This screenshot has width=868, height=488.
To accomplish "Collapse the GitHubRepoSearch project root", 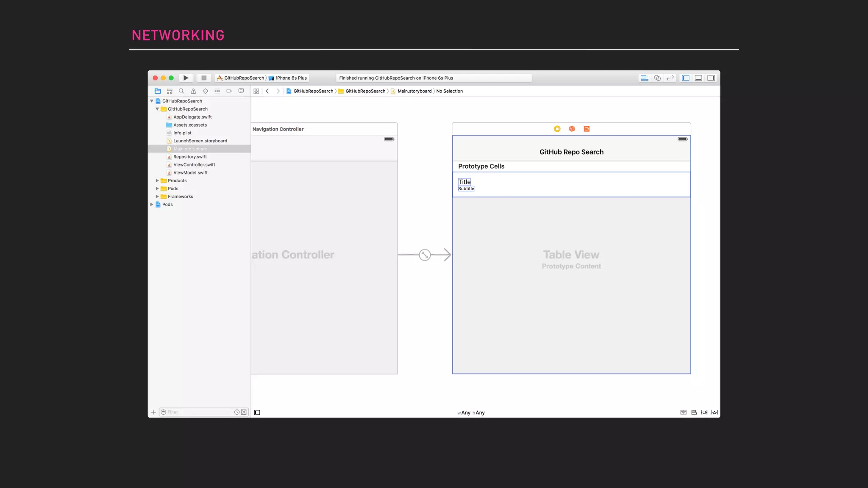I will [152, 101].
